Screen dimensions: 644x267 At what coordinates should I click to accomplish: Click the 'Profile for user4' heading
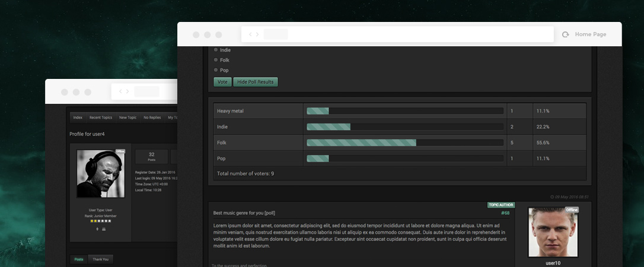tap(87, 134)
